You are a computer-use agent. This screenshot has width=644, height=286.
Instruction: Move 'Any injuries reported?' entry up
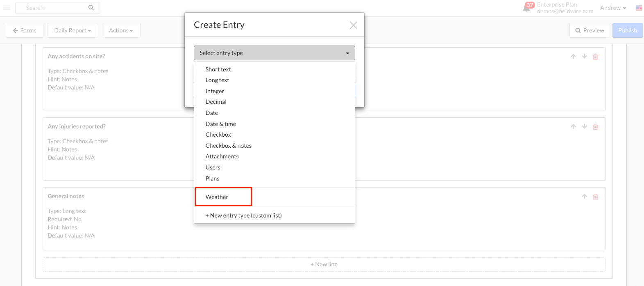tap(573, 127)
